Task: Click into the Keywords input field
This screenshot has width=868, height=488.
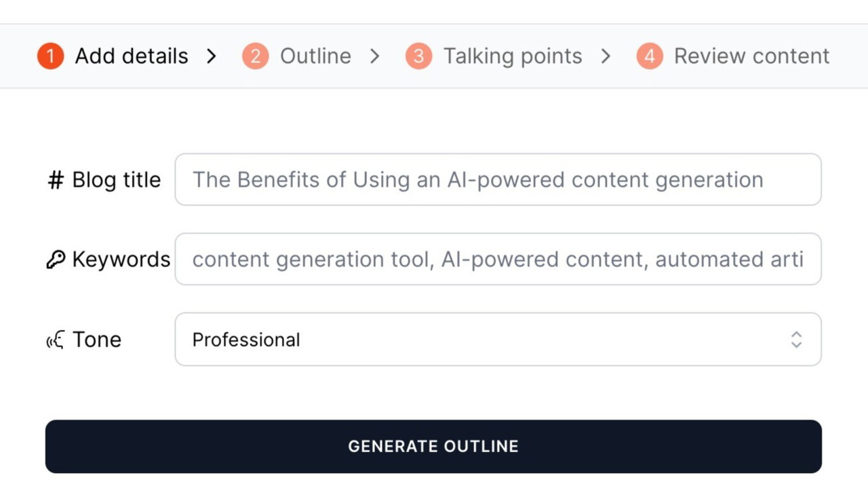Action: [x=498, y=260]
